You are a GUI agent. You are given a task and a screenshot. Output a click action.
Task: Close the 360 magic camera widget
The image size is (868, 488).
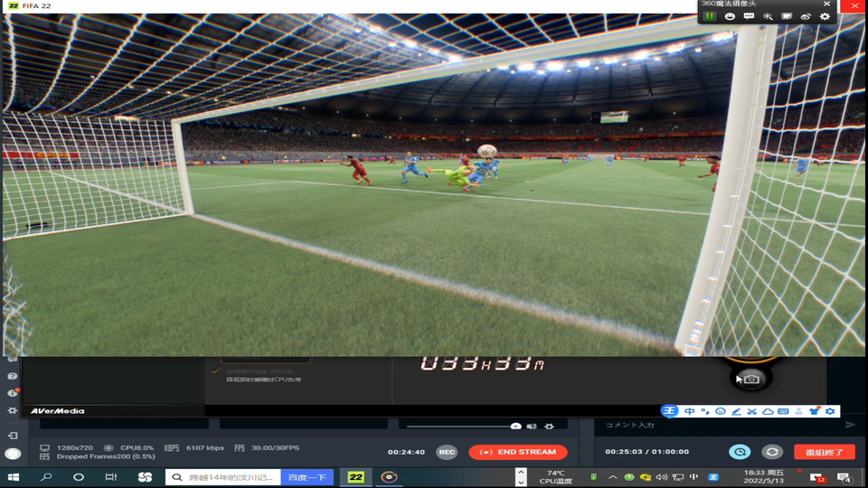click(826, 4)
